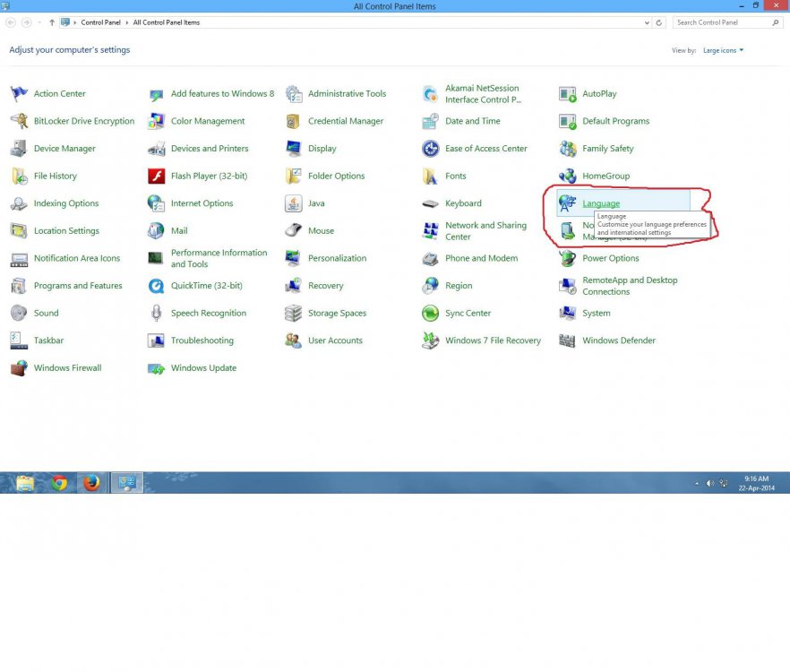Open the Speech Recognition microphone icon
790x672 pixels.
pos(156,314)
